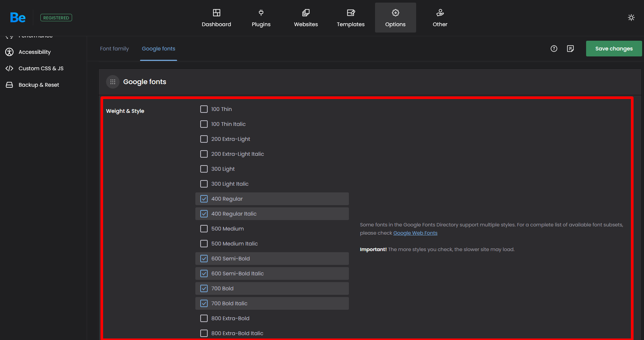Click the Accessibility person icon
Screen dimensions: 644x340
tap(9, 52)
